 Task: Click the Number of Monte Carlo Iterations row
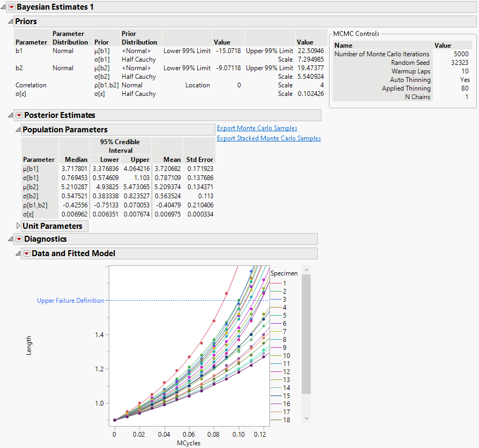coord(382,54)
